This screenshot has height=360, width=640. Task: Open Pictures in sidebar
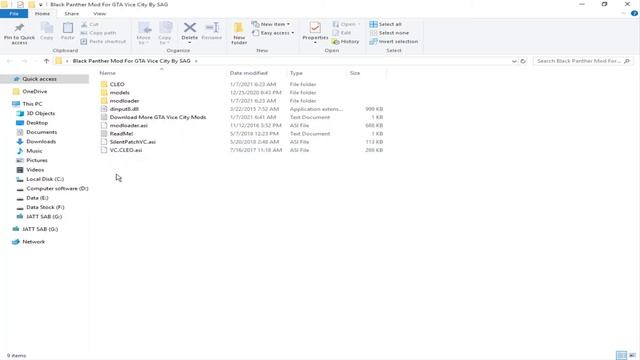(x=37, y=160)
